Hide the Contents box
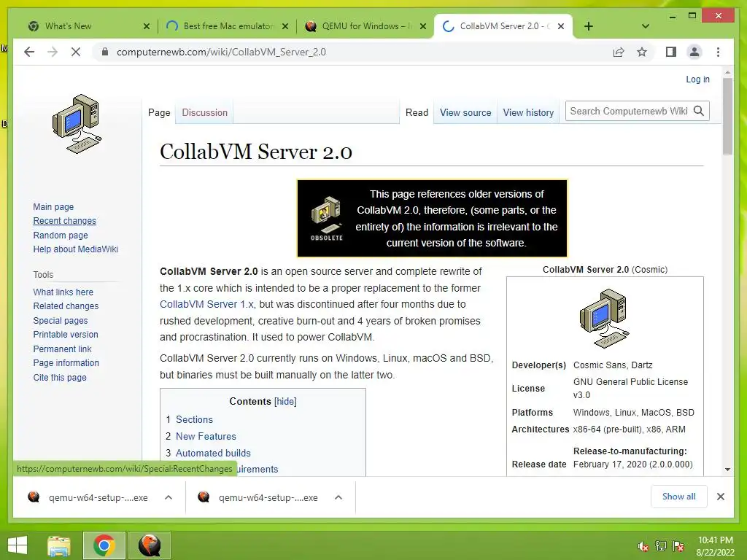Image resolution: width=747 pixels, height=560 pixels. click(x=285, y=402)
